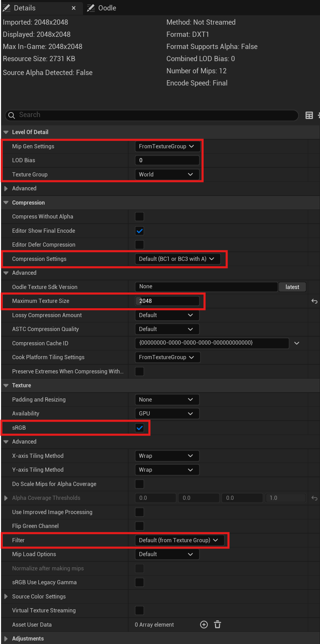Open the Padding and Resizing dropdown
The image size is (320, 644).
(x=167, y=399)
